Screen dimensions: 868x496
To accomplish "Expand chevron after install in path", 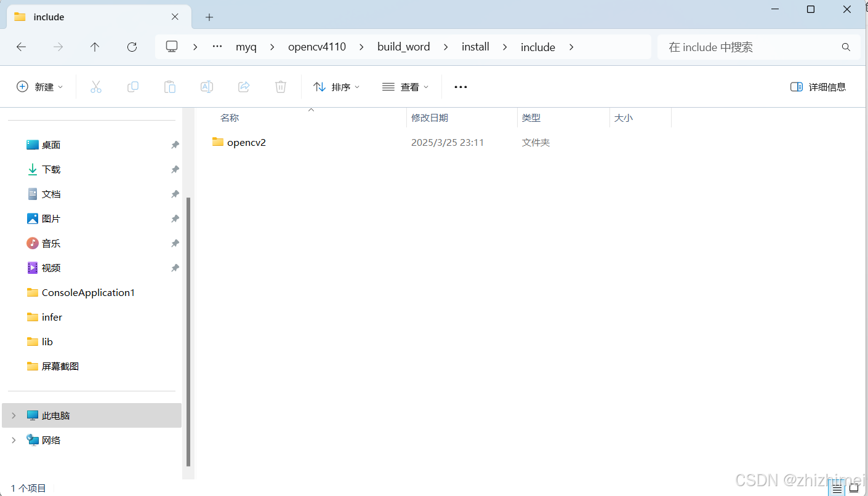I will click(x=505, y=47).
